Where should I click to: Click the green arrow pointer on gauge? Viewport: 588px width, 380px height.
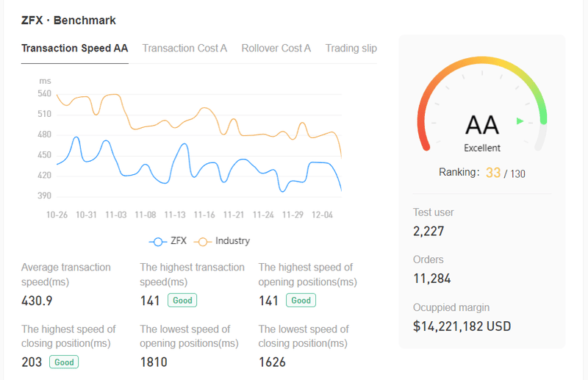pyautogui.click(x=520, y=121)
